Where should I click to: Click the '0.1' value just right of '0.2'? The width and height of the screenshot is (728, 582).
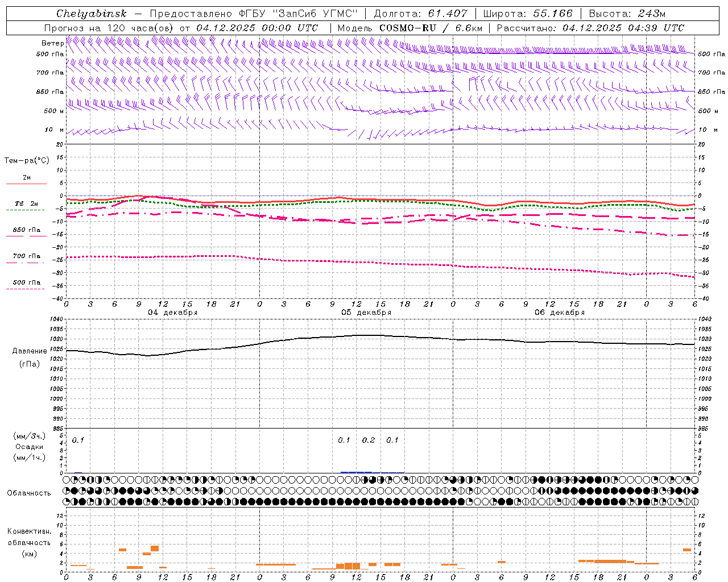pyautogui.click(x=392, y=440)
